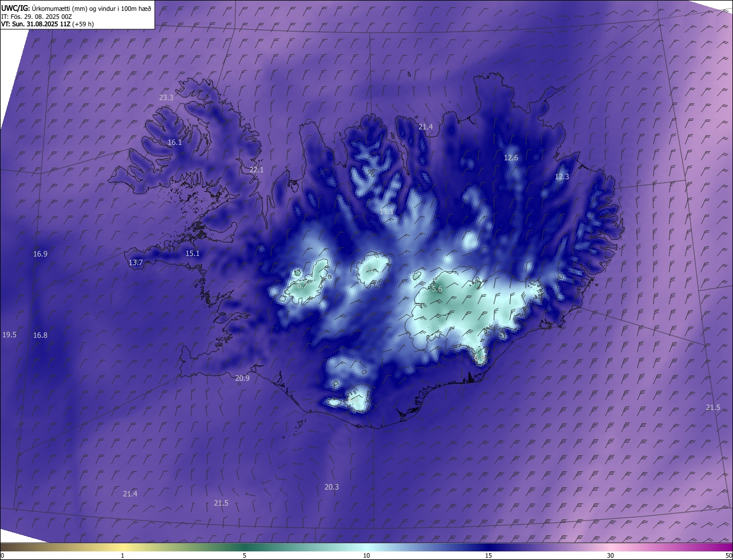Click the map value 11.1
The height and width of the screenshot is (560, 733).
[387, 212]
